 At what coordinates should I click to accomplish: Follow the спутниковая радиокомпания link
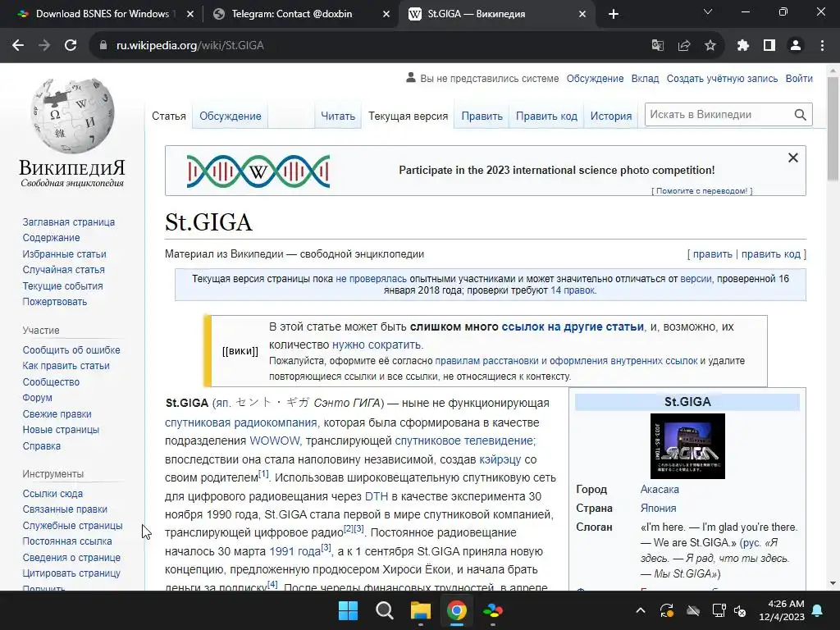(241, 422)
